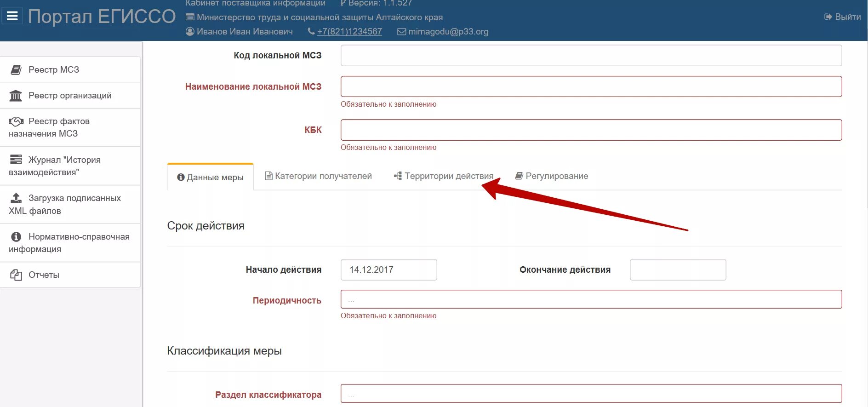Open Отчеты in sidebar
Screen dimensions: 868x407
tap(70, 275)
